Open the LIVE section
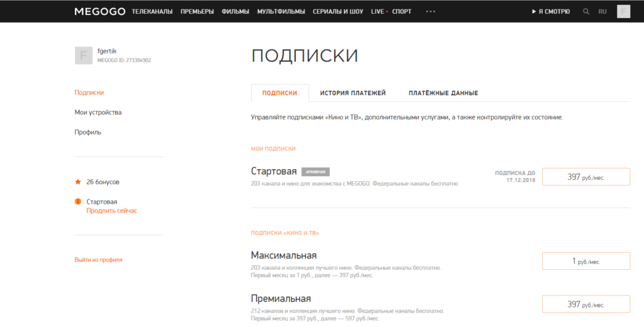644x327 pixels. pyautogui.click(x=379, y=11)
